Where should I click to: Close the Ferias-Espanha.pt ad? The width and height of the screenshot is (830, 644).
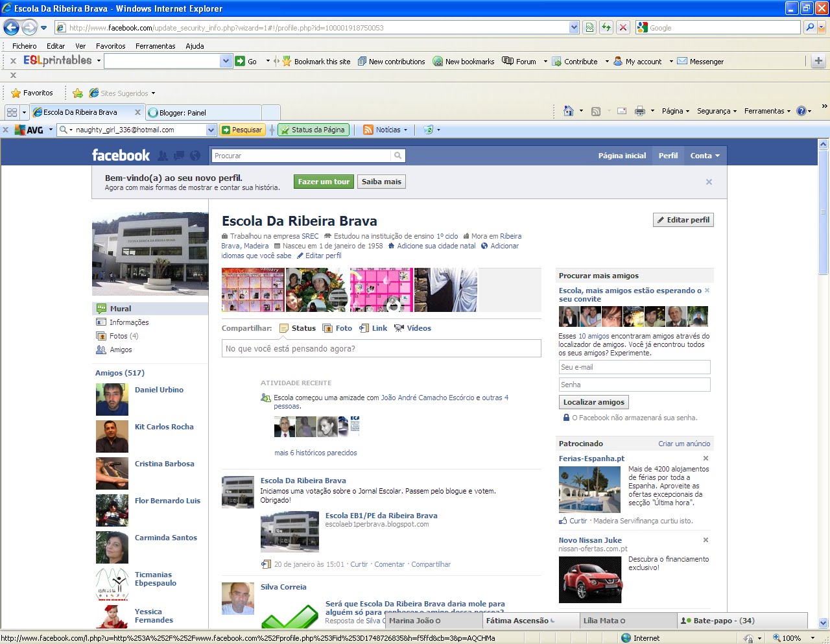tap(706, 459)
